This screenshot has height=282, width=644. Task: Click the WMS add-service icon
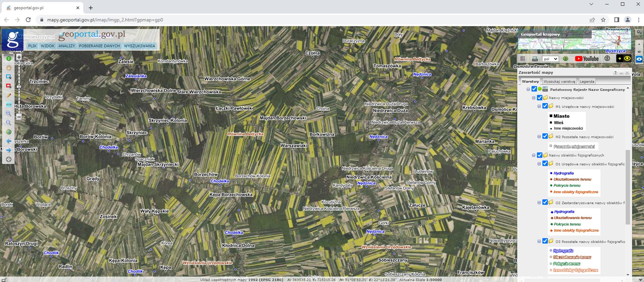pyautogui.click(x=535, y=59)
